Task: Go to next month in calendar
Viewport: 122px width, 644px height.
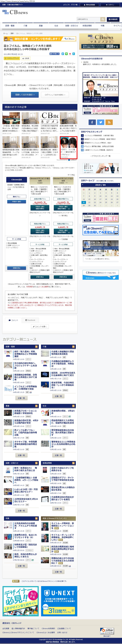Action: 119,185
